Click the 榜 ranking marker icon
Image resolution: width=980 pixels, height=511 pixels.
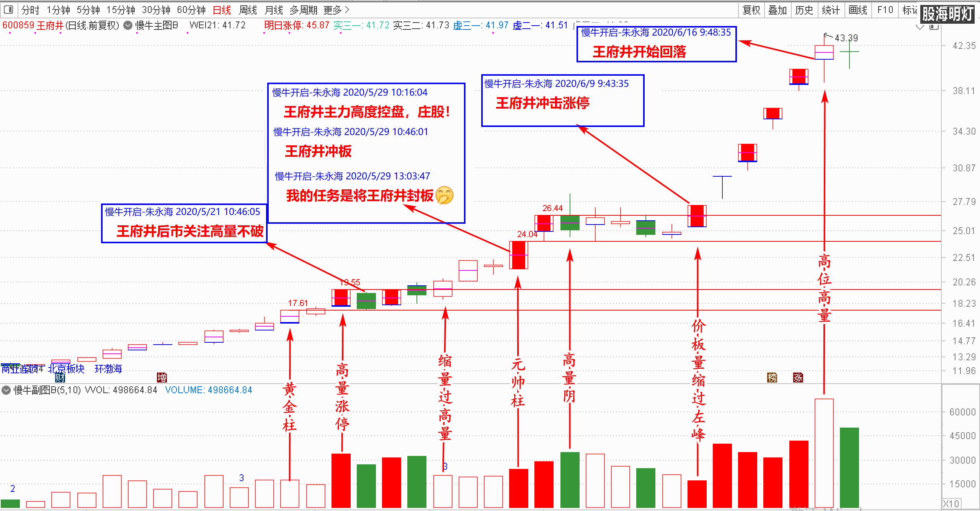pyautogui.click(x=772, y=378)
